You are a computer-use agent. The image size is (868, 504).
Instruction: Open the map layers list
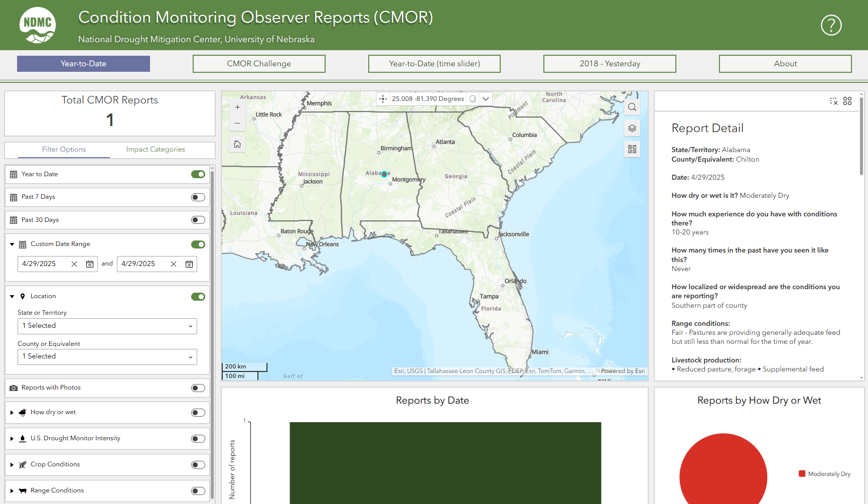point(632,128)
